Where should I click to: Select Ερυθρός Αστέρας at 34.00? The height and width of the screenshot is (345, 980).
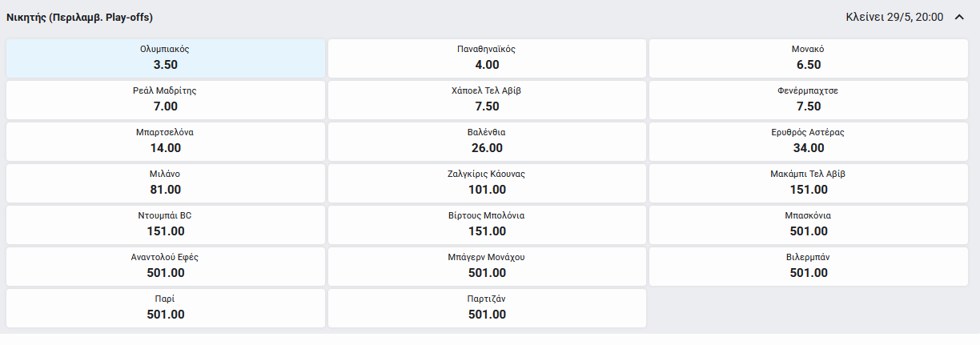coord(808,141)
